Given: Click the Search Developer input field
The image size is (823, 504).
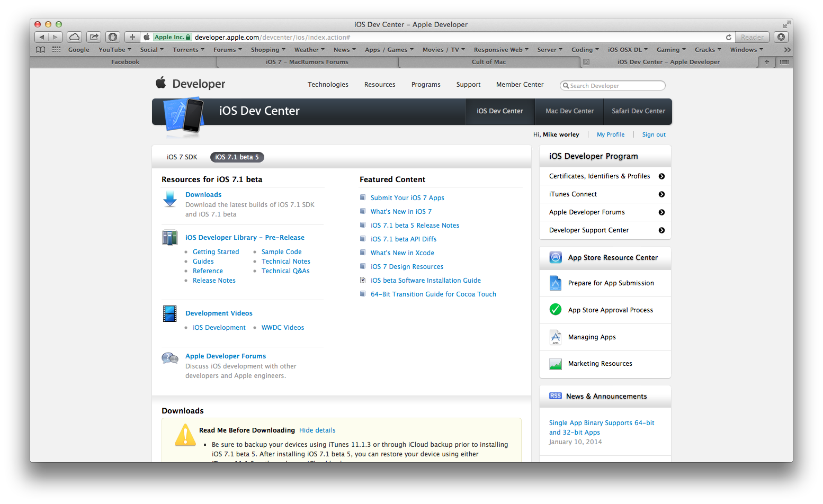Looking at the screenshot, I should click(612, 85).
